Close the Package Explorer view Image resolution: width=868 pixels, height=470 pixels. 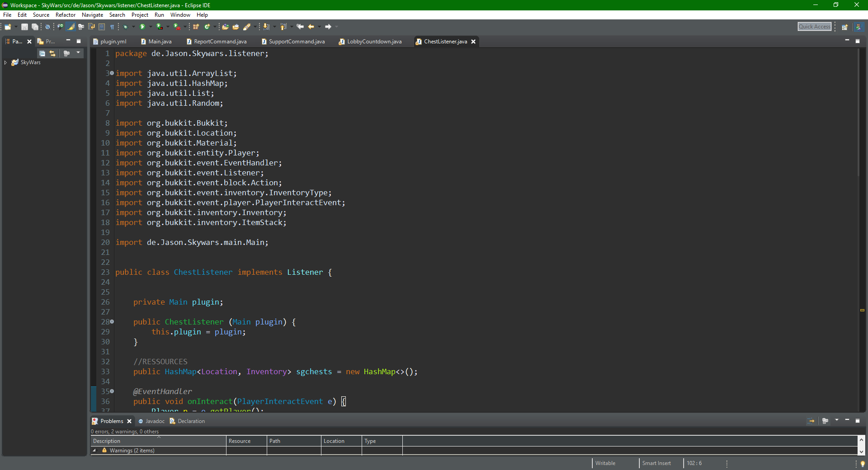[29, 42]
